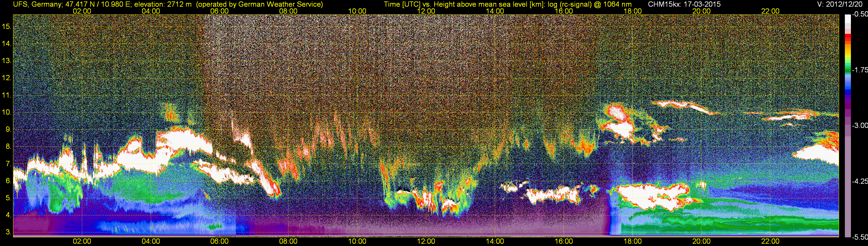Click "(operated by German Weather Service)" text
The image size is (868, 246).
[x=259, y=4]
